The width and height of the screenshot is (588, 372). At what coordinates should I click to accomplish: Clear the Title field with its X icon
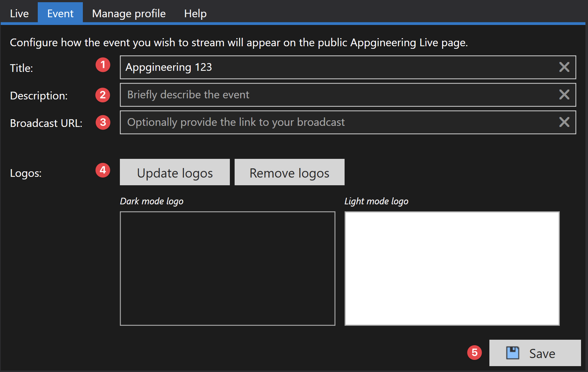tap(564, 67)
